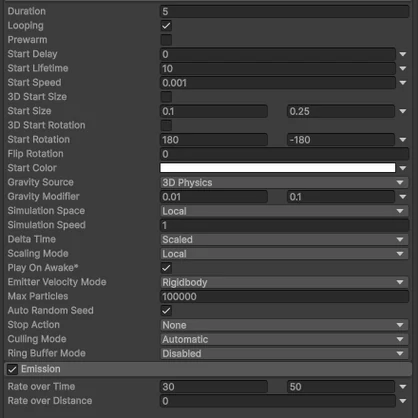The height and width of the screenshot is (418, 418).
Task: Open the Rate over Time mode dropdown arrow
Action: tap(403, 387)
